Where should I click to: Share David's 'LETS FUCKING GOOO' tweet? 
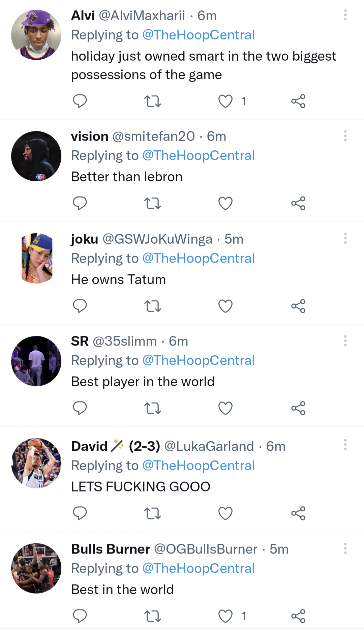pos(298,513)
